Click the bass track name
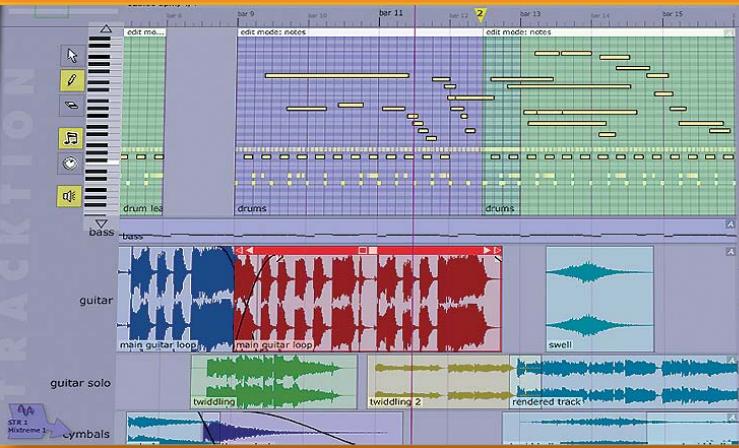This screenshot has width=739, height=448. point(101,232)
